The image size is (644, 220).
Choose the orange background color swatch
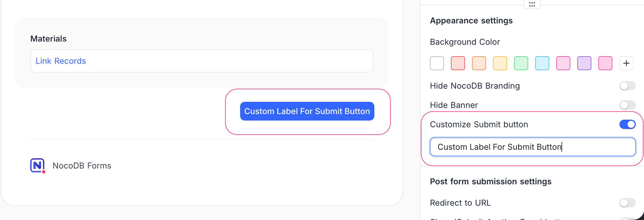coord(479,63)
